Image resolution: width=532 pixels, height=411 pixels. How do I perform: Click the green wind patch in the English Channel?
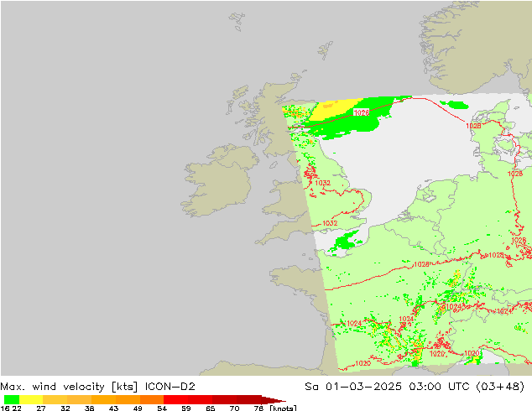[346, 241]
